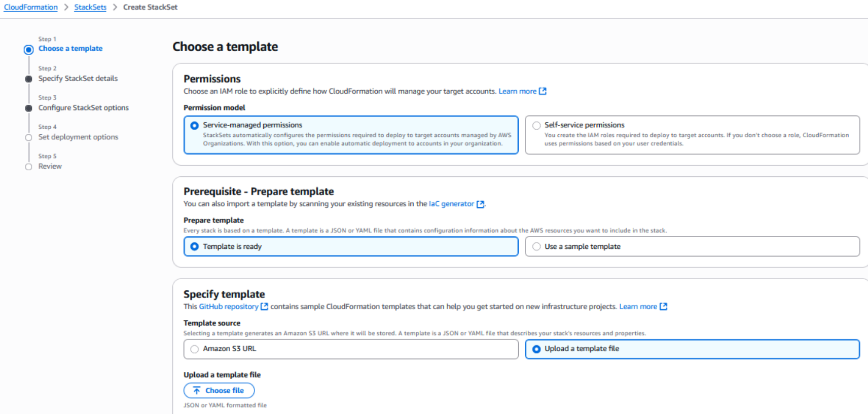This screenshot has width=868, height=414.
Task: Select Use a sample template option
Action: point(692,247)
